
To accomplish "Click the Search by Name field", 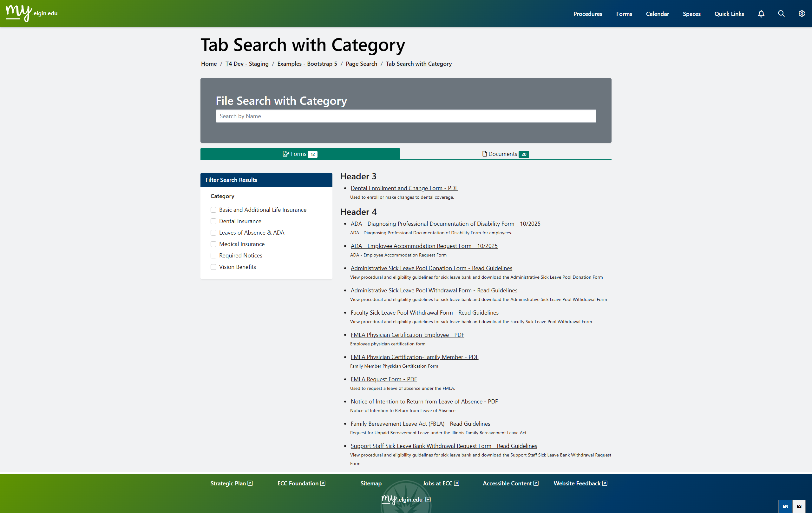I will [x=406, y=116].
